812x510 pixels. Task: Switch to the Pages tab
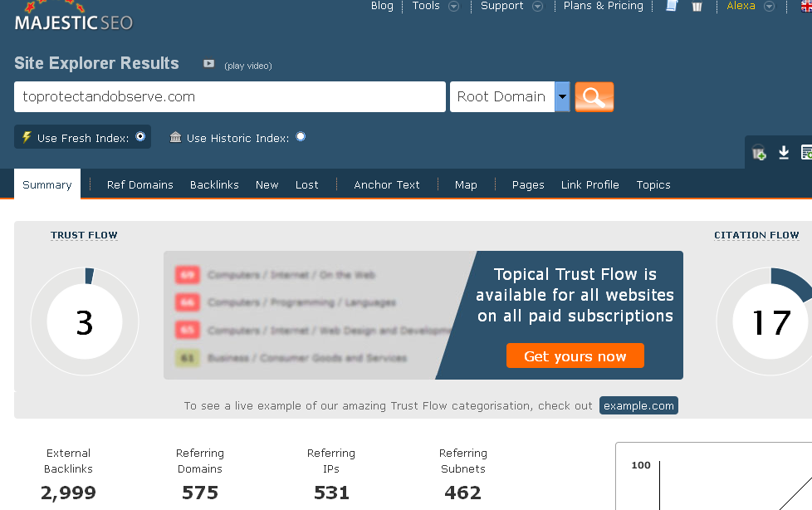528,185
